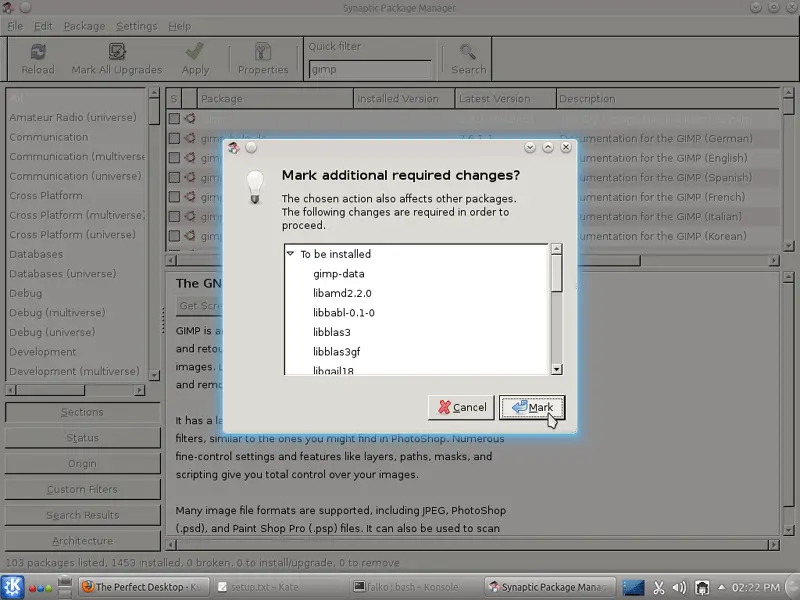This screenshot has height=600, width=800.
Task: Click the Ubuntu status icon in the Italian documentation row
Action: pos(190,216)
